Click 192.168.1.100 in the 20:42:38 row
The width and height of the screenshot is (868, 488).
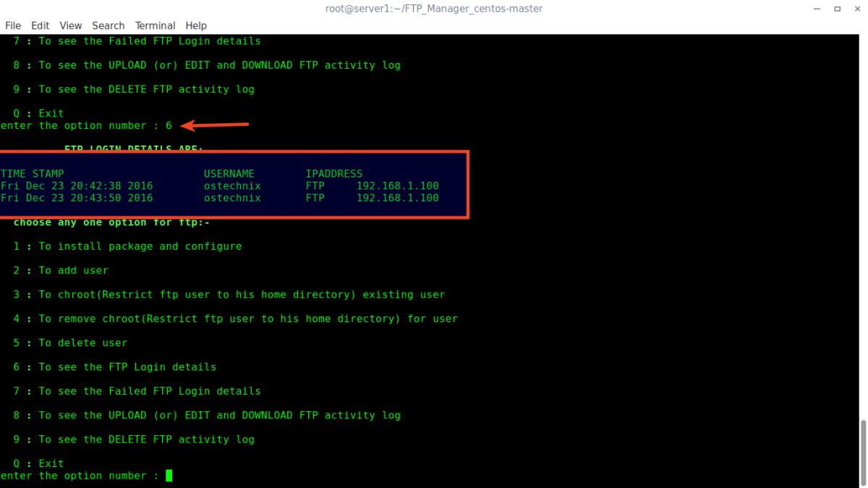point(397,185)
